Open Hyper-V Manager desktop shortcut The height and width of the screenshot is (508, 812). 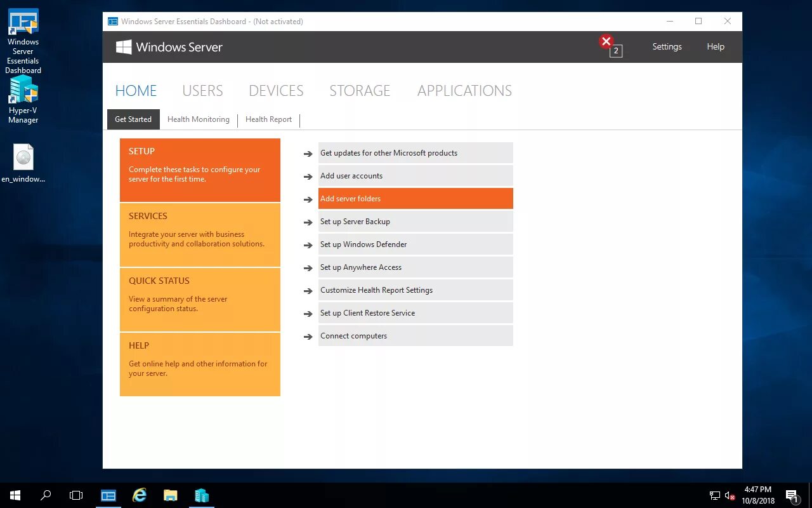tap(23, 100)
